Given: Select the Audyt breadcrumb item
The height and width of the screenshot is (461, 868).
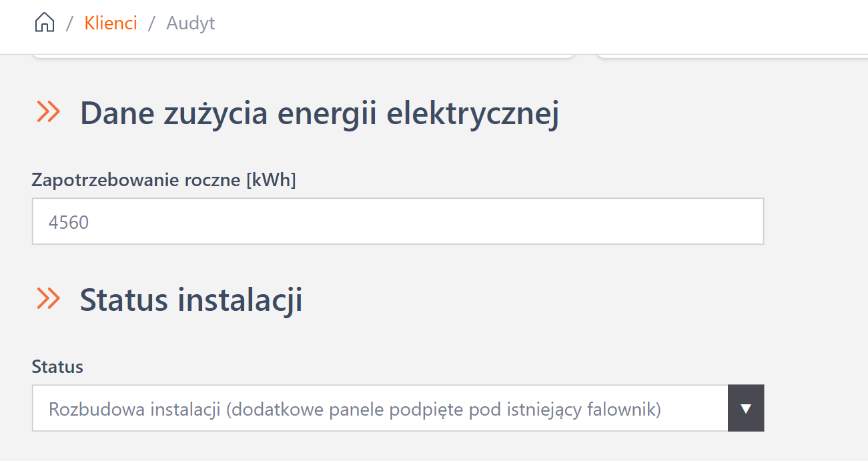Looking at the screenshot, I should click(191, 23).
